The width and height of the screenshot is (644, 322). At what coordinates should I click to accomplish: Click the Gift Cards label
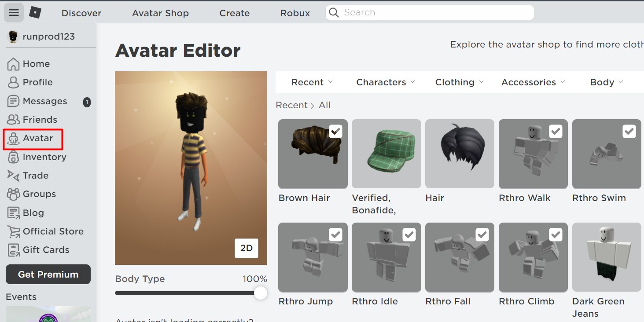coord(46,250)
